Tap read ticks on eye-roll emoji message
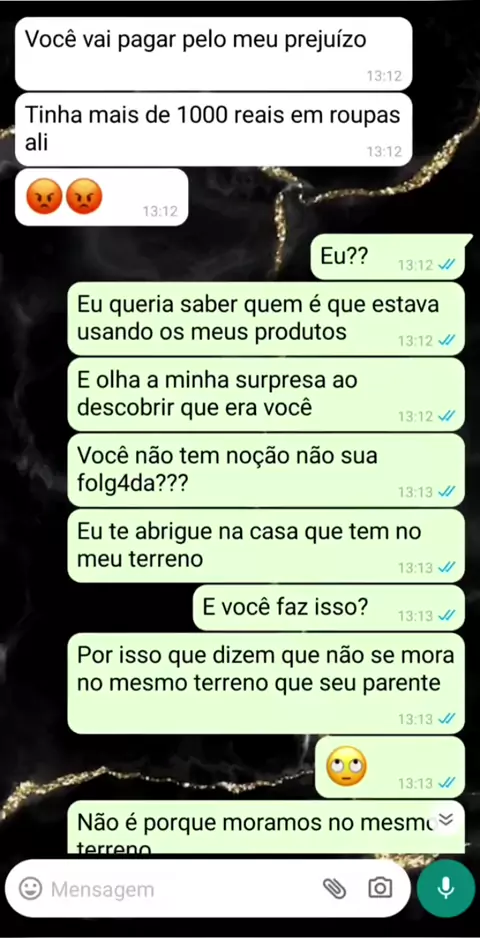This screenshot has height=938, width=480. [446, 782]
